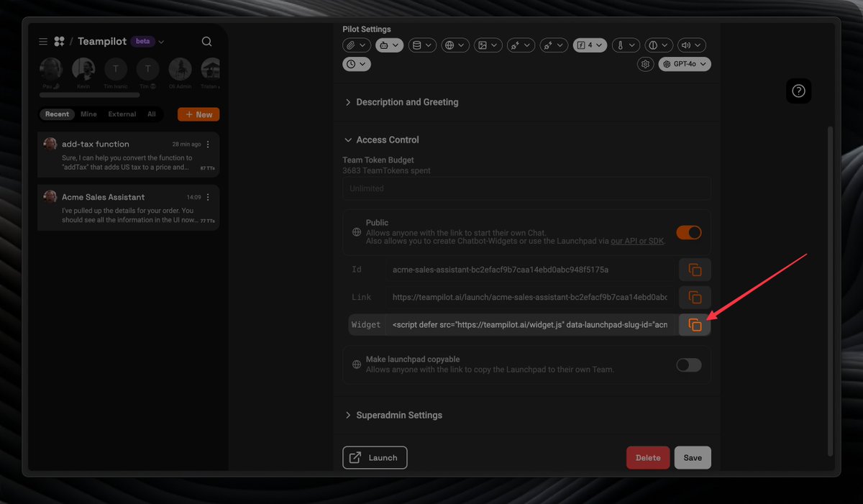Click the Teampilot four-dot logo
The image size is (863, 504).
pyautogui.click(x=59, y=42)
